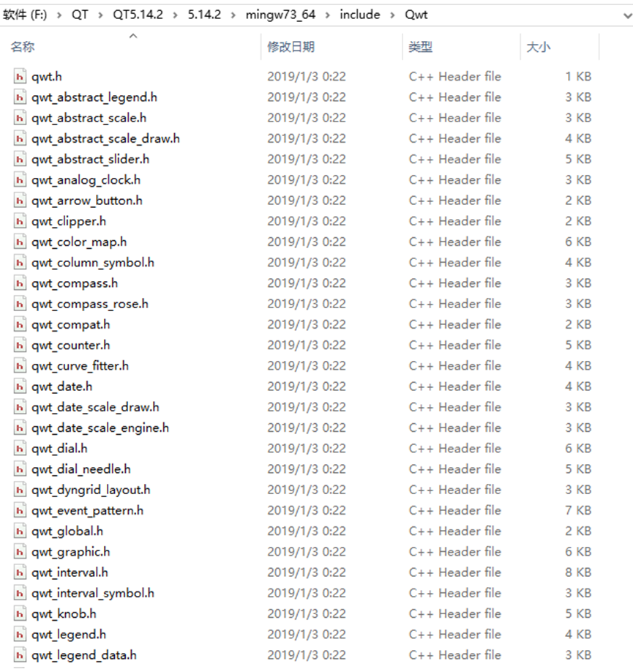
Task: Click the file icon of qwt.h
Action: click(x=19, y=77)
